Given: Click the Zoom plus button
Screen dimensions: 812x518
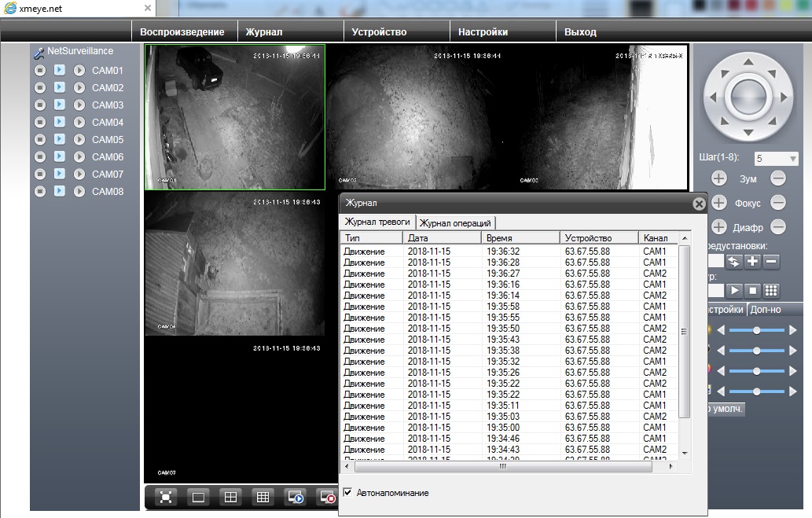Looking at the screenshot, I should pos(718,178).
